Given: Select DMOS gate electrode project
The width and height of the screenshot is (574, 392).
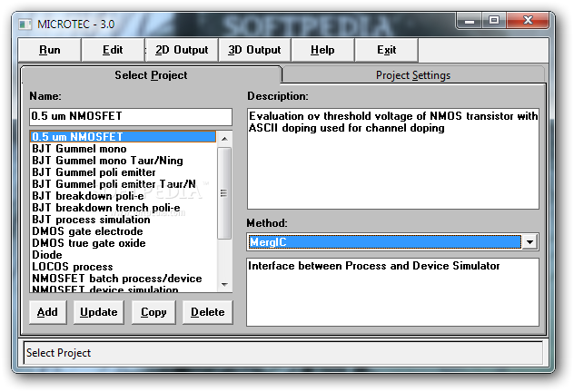Looking at the screenshot, I should [x=124, y=231].
